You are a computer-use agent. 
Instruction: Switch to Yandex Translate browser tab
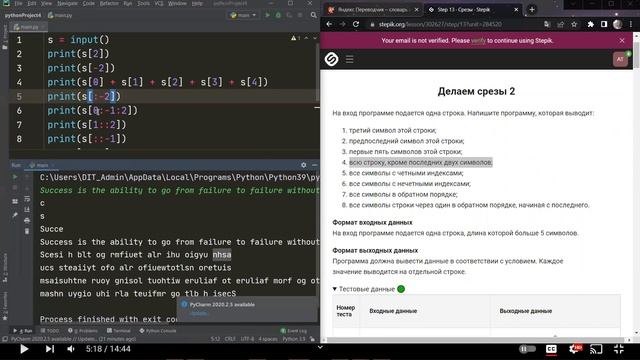pyautogui.click(x=372, y=9)
